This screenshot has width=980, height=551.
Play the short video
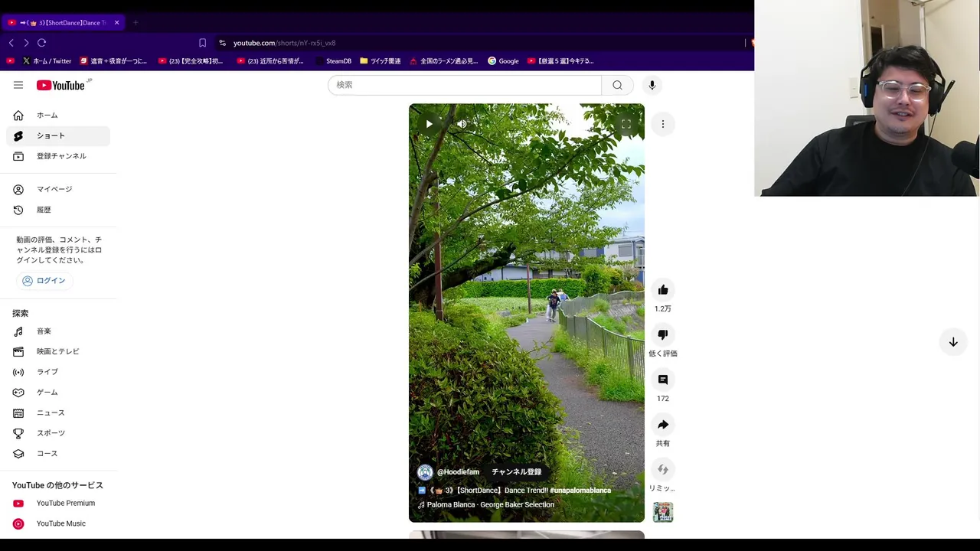coord(429,124)
